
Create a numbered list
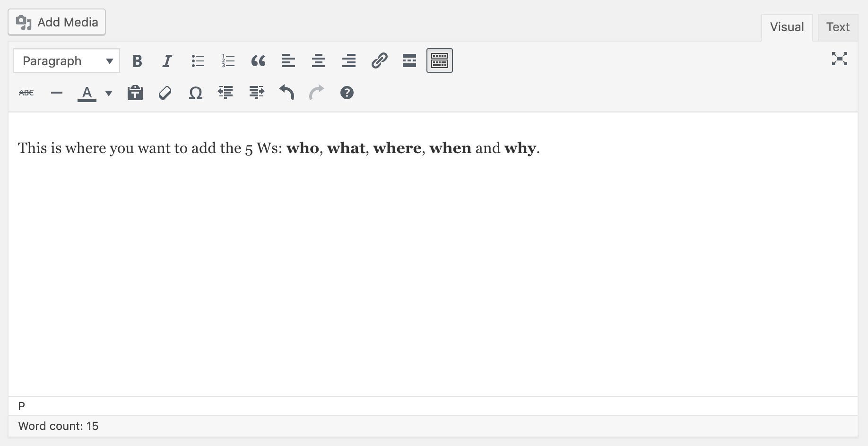(227, 60)
